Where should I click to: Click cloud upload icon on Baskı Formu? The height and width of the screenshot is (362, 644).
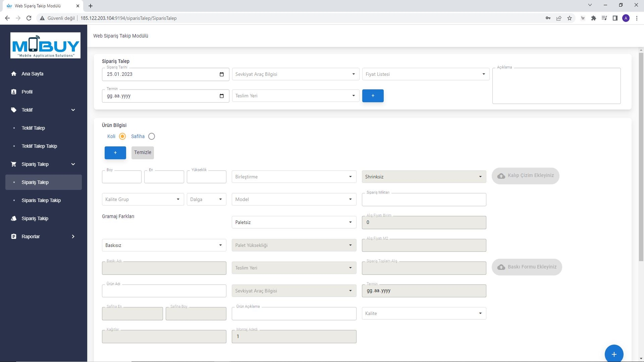501,267
